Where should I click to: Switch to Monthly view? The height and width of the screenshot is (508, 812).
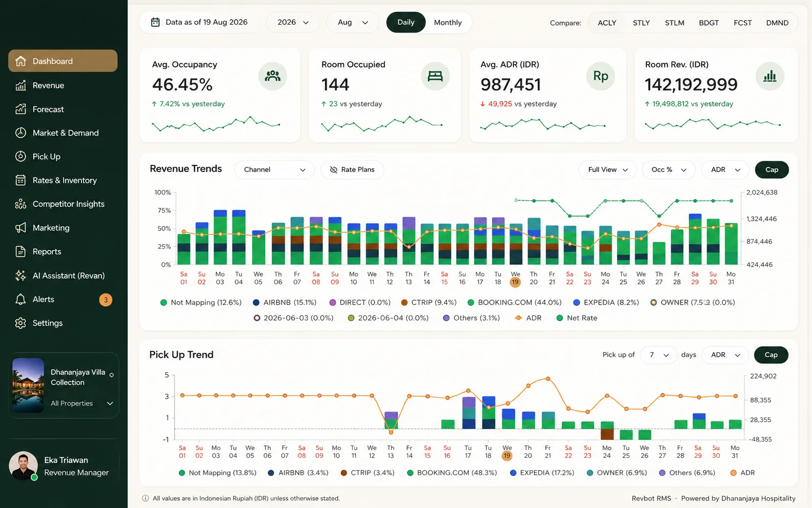(448, 23)
